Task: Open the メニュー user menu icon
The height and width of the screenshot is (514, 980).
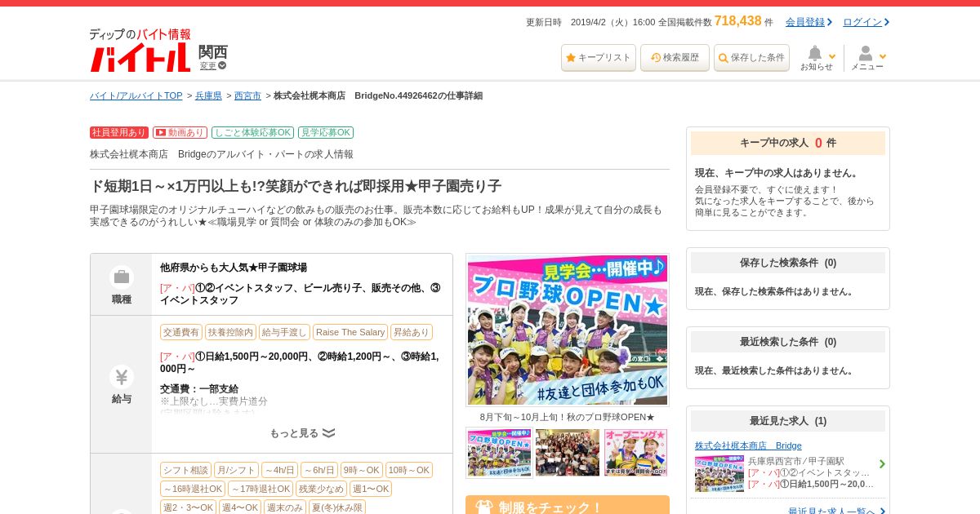Action: 867,58
